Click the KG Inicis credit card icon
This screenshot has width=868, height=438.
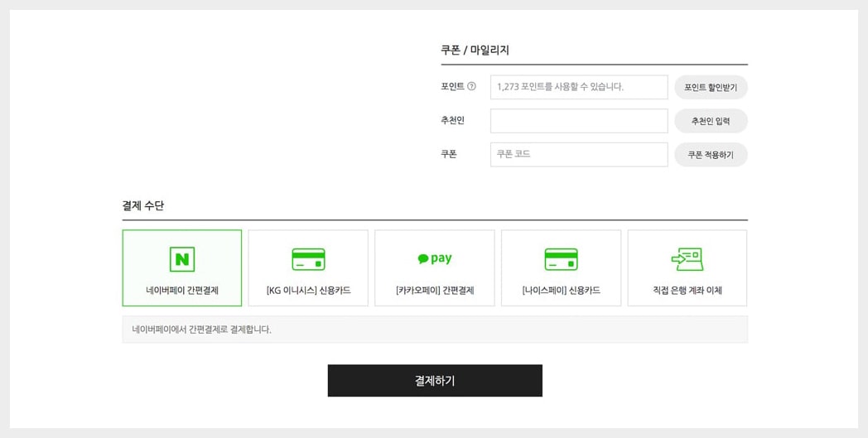tap(308, 259)
